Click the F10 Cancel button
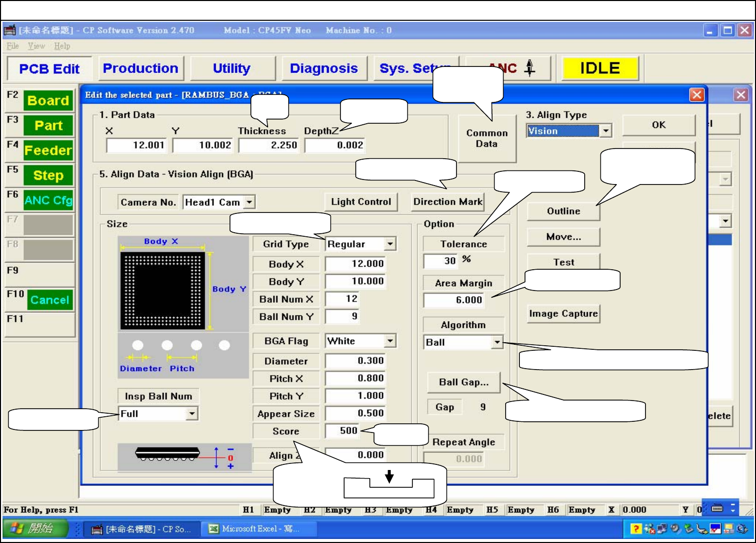 pyautogui.click(x=49, y=300)
